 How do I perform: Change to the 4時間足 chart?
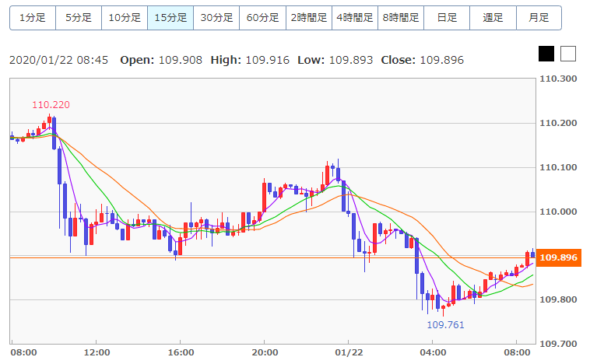click(x=355, y=18)
